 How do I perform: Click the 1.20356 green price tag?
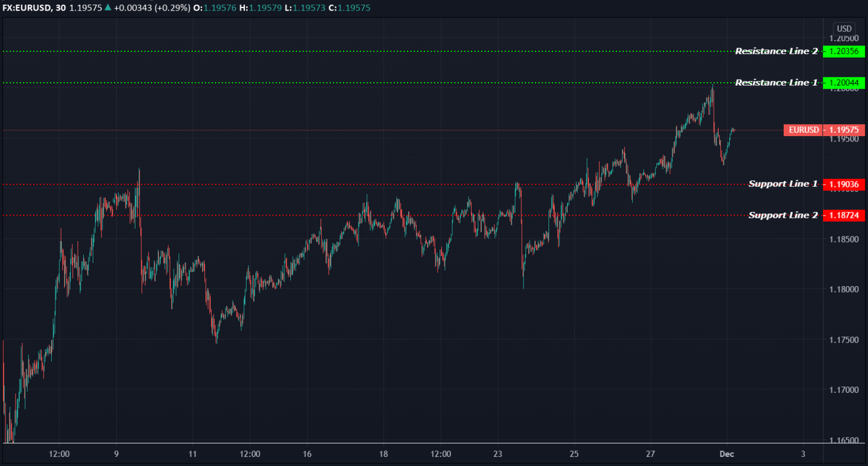(844, 51)
